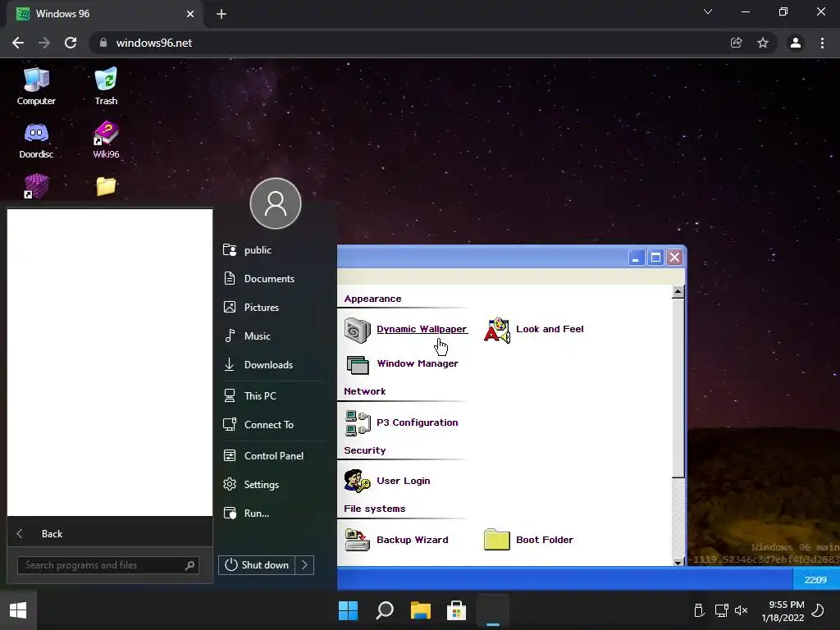Click the user avatar in start menu

point(276,203)
